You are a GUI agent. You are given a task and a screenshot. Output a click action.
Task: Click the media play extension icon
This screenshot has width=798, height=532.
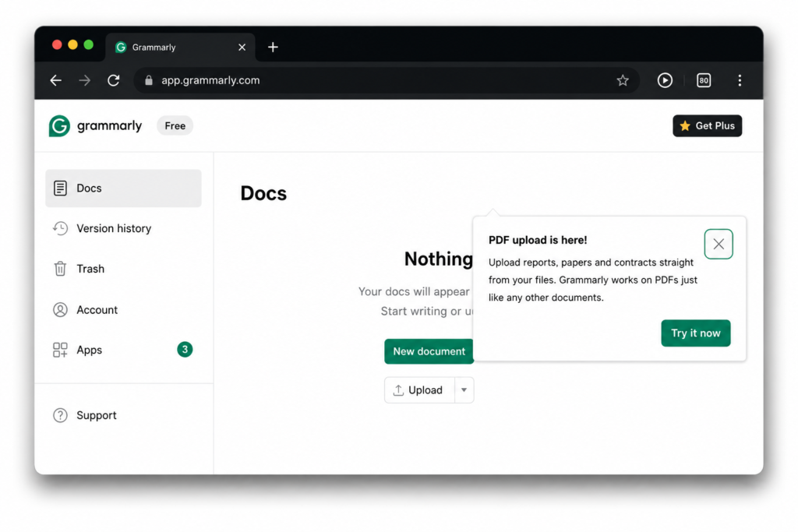click(x=665, y=80)
